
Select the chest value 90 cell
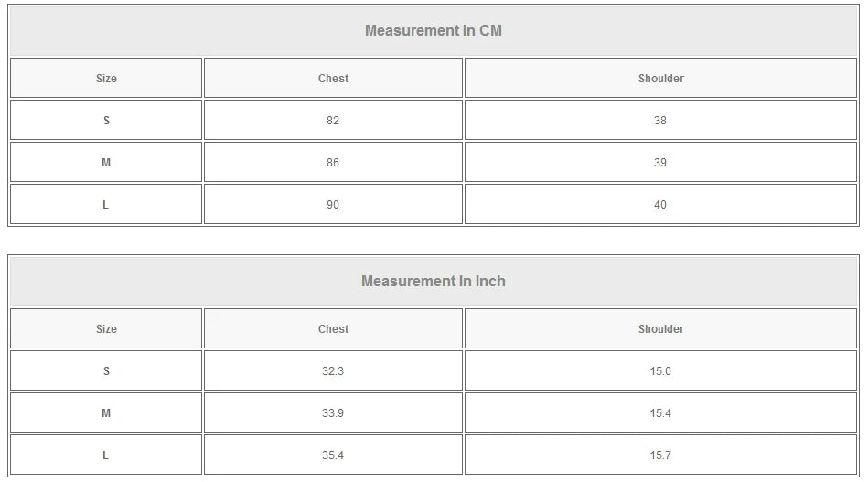click(333, 205)
